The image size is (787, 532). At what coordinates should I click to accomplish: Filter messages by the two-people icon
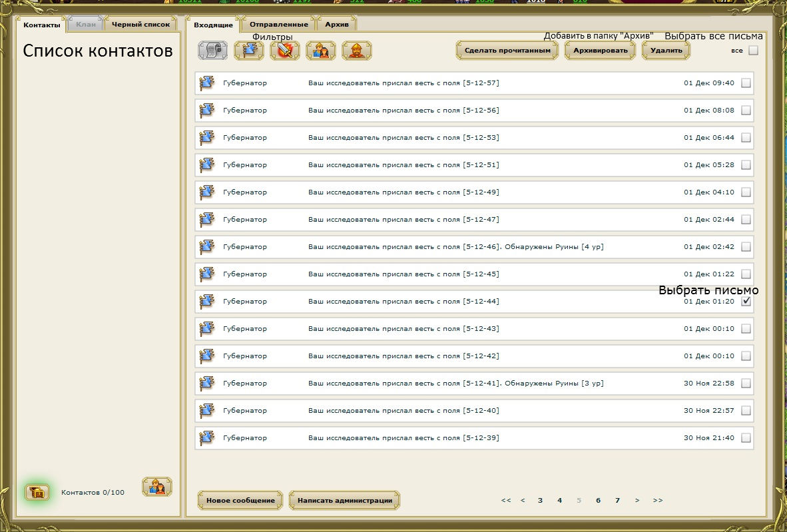tap(321, 51)
